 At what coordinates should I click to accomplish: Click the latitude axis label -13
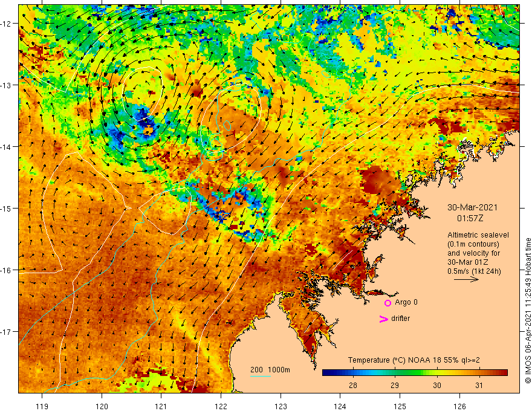(6, 85)
